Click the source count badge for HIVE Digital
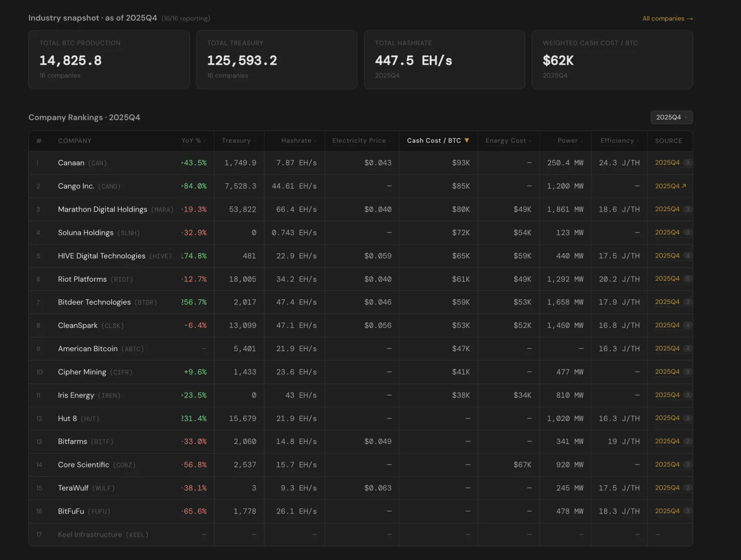This screenshot has height=560, width=741. click(688, 255)
